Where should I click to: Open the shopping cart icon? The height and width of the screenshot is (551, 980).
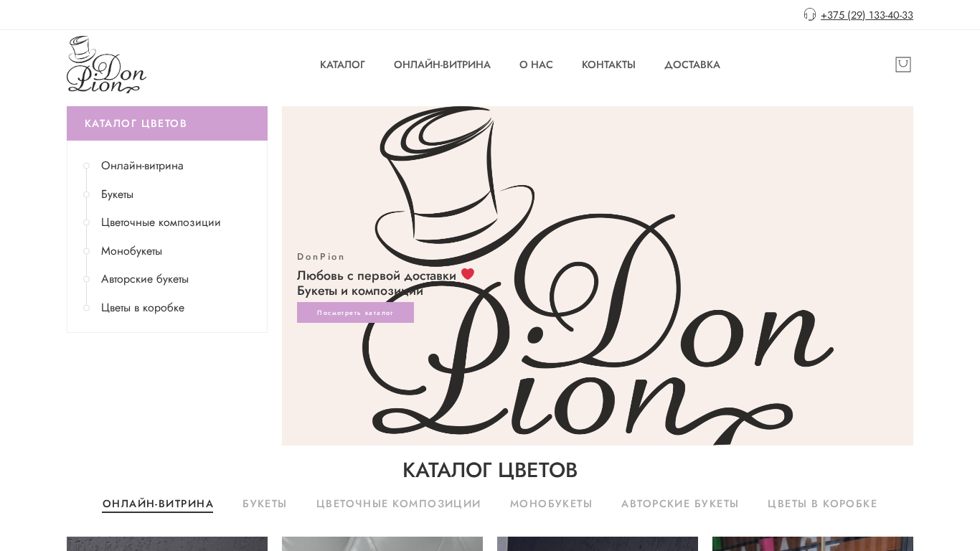(903, 65)
